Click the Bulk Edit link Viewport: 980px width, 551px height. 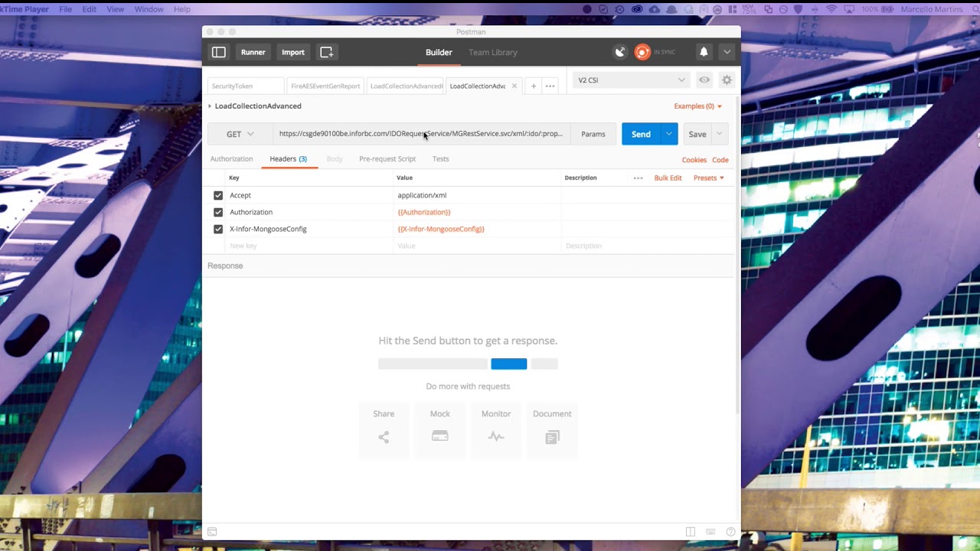[668, 178]
